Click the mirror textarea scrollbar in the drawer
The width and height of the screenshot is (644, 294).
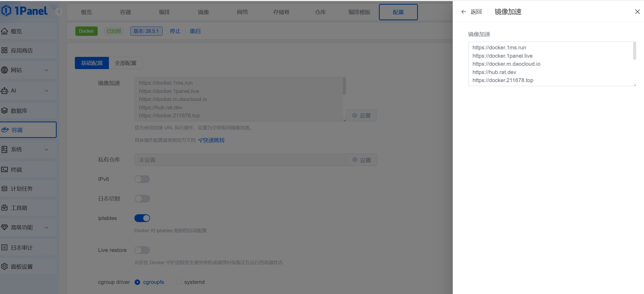pos(634,51)
